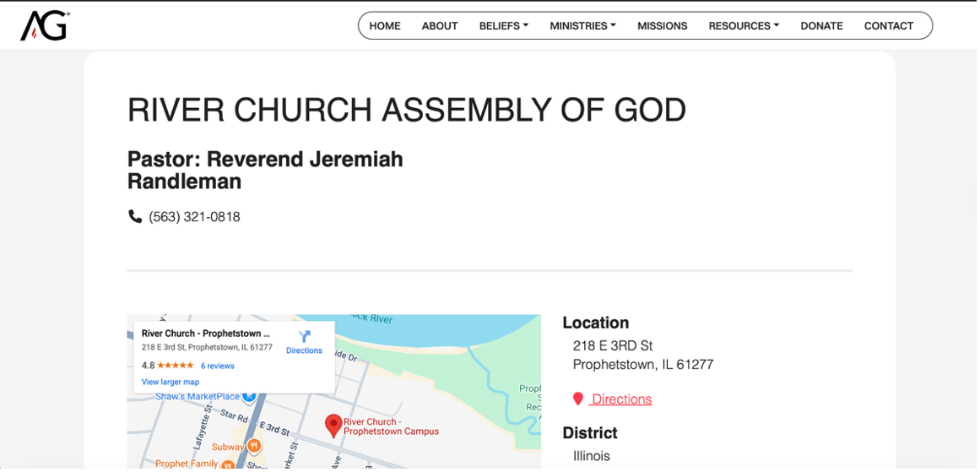Screen dimensions: 980x472
Task: Click the Shaw's MarketPlace shopping cart marker
Action: (249, 395)
